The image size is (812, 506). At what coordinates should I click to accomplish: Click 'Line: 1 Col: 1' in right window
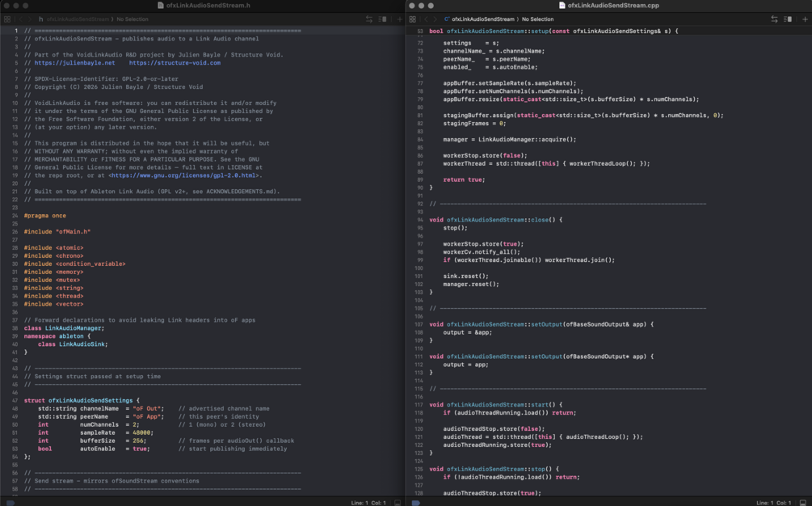774,503
